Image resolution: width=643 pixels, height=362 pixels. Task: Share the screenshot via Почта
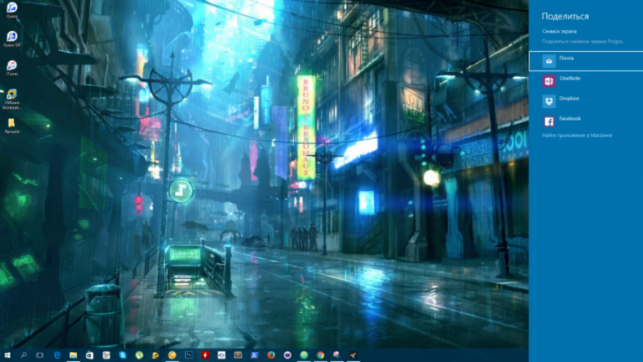(x=586, y=61)
